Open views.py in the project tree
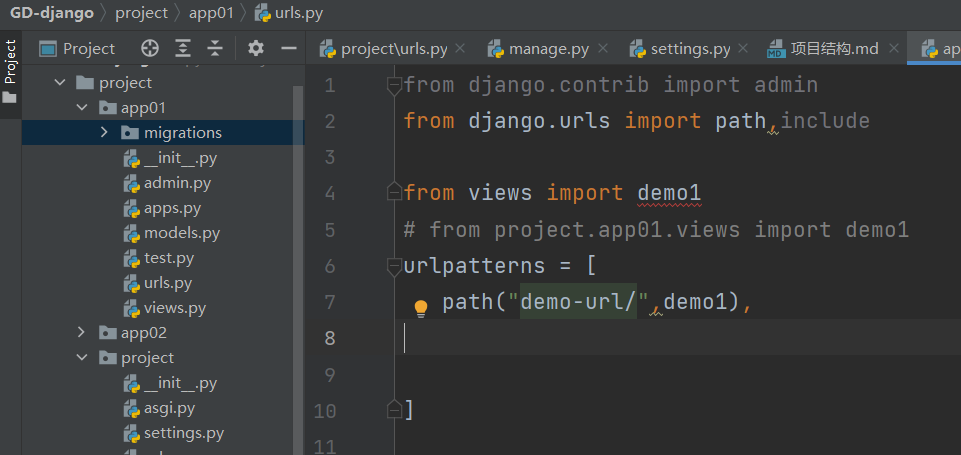The height and width of the screenshot is (455, 961). (x=174, y=308)
